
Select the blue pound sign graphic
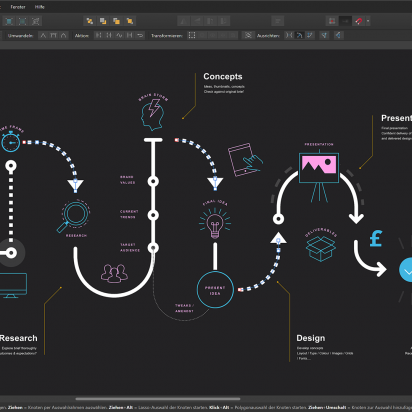point(376,239)
